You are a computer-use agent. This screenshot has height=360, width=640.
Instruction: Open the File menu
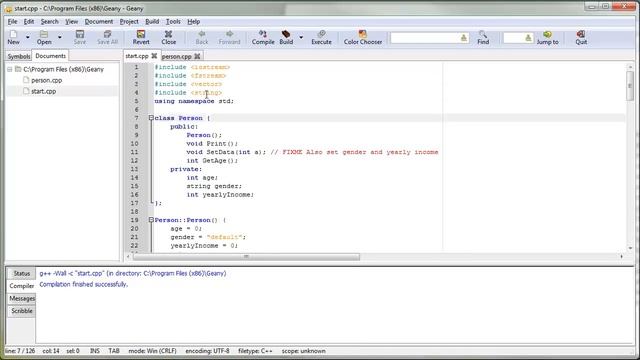click(12, 21)
